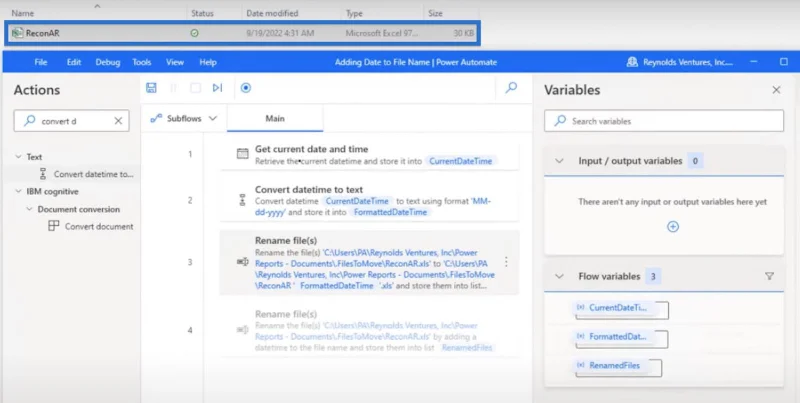The image size is (800, 403).
Task: Select the disabled step 4 Rename file(s)
Action: coord(369,331)
